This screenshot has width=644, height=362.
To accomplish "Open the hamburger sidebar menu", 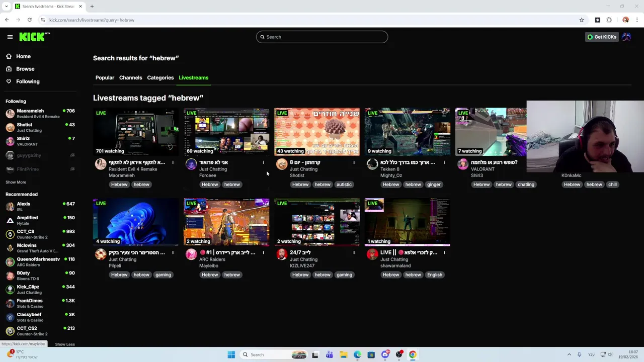I will (x=10, y=37).
